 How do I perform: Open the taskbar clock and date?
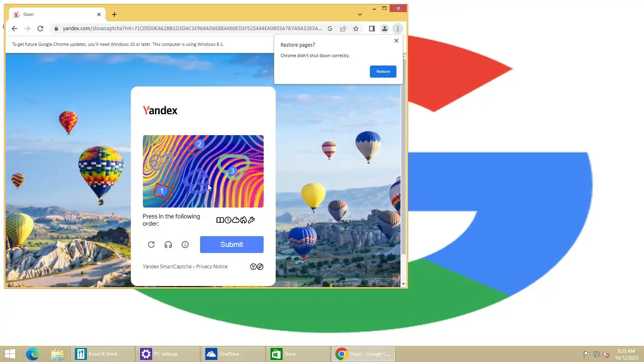[x=626, y=354]
